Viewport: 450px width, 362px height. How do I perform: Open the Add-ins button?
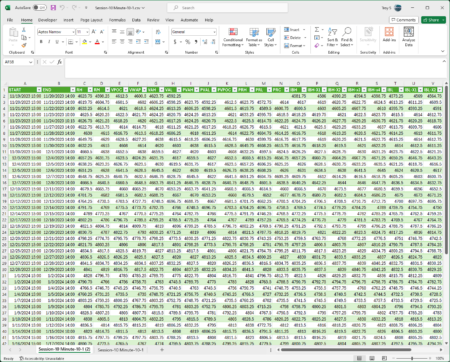coord(389,35)
